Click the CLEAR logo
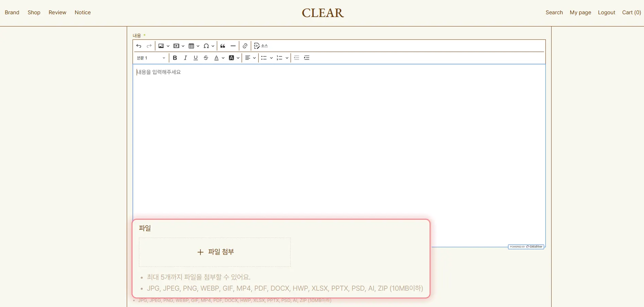 [323, 13]
